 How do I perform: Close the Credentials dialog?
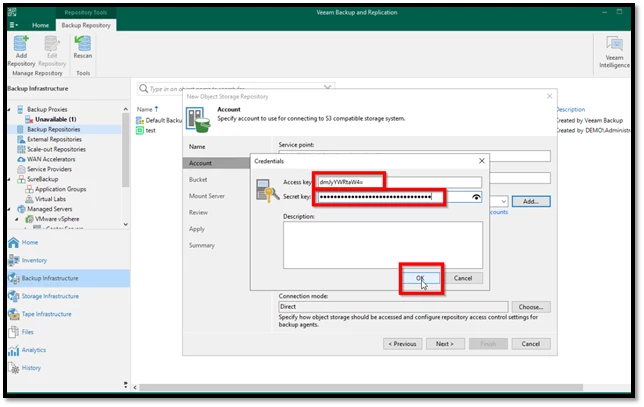(x=482, y=161)
